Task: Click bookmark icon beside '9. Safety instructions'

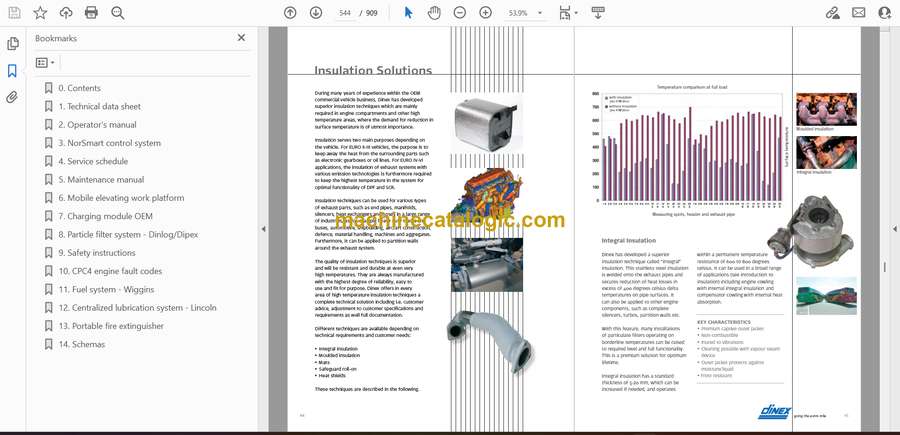Action: [x=48, y=253]
